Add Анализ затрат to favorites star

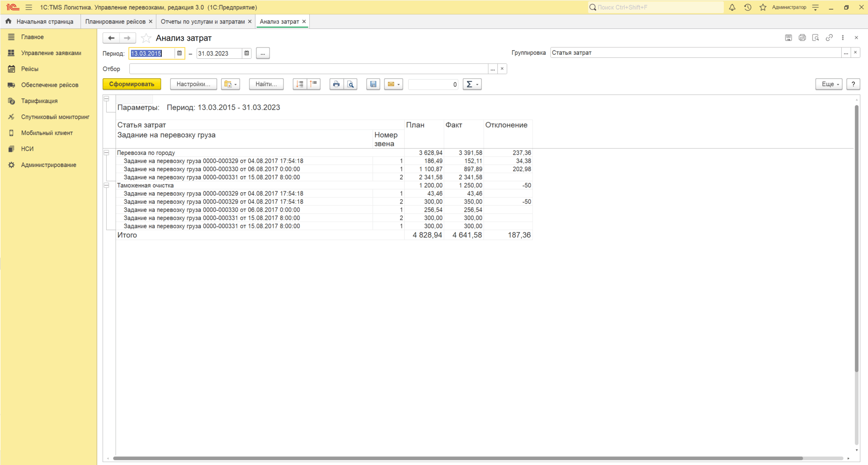146,38
